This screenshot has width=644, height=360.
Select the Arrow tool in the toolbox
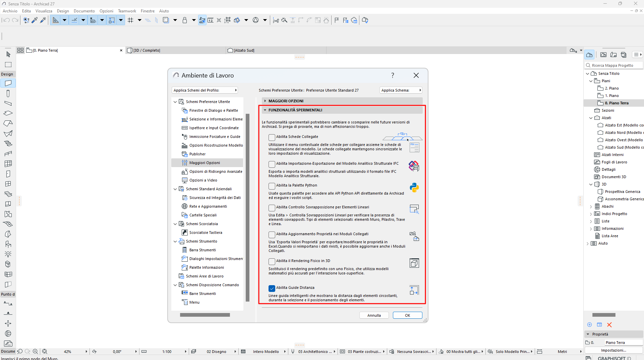8,54
